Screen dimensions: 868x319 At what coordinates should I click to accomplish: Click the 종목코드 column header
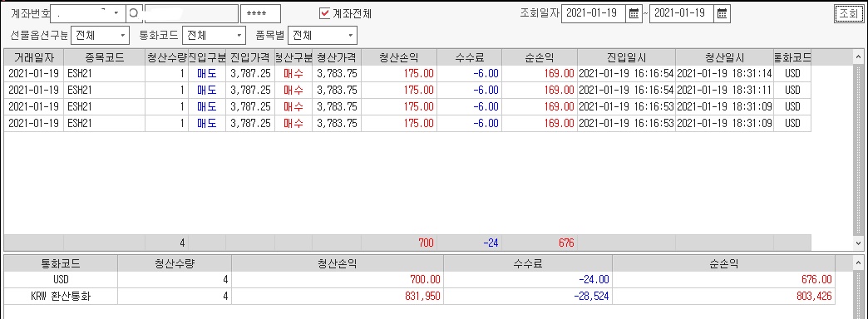(x=105, y=57)
